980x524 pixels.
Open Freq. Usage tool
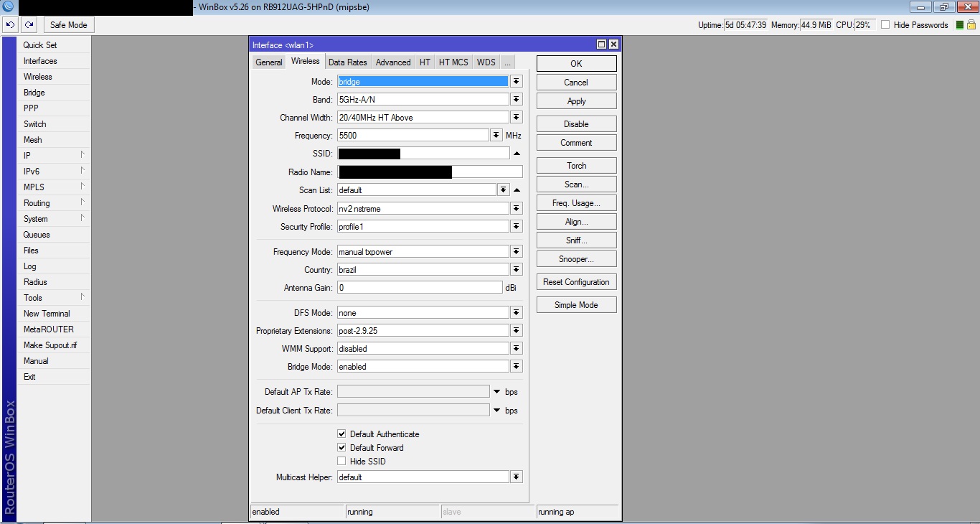click(576, 203)
